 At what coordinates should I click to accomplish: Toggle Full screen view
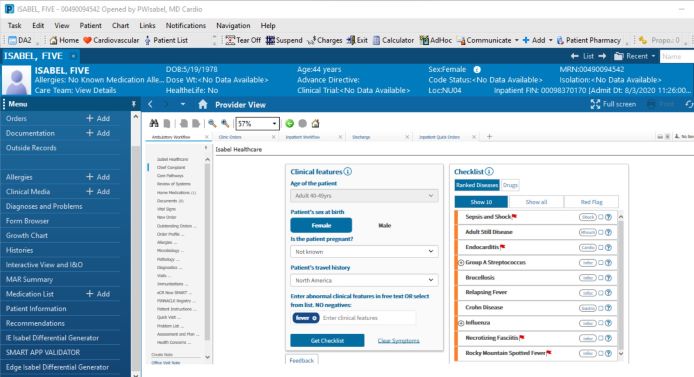coord(613,104)
